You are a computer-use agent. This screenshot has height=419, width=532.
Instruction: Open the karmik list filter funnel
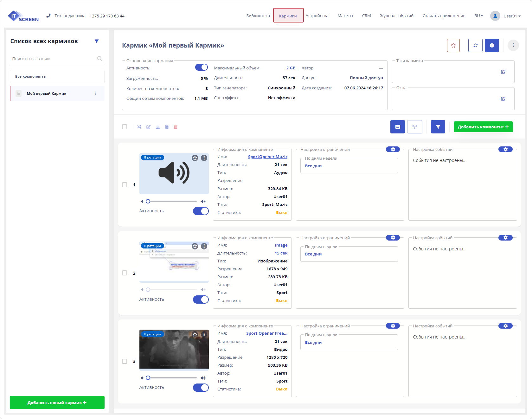click(x=97, y=41)
